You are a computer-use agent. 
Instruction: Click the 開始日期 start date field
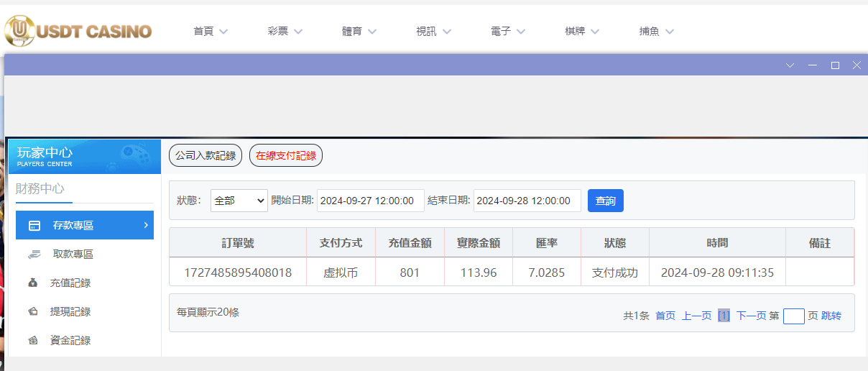[370, 201]
